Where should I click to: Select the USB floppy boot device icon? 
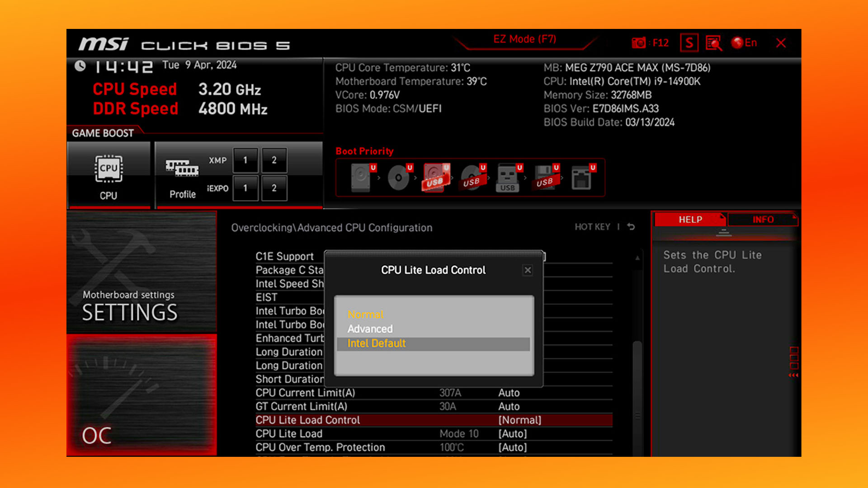click(546, 178)
